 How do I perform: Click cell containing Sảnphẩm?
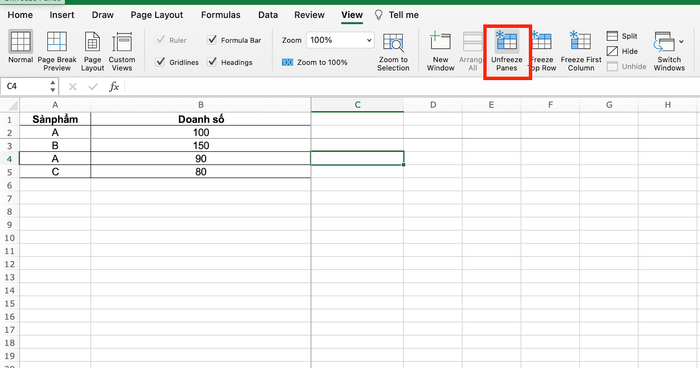(55, 119)
